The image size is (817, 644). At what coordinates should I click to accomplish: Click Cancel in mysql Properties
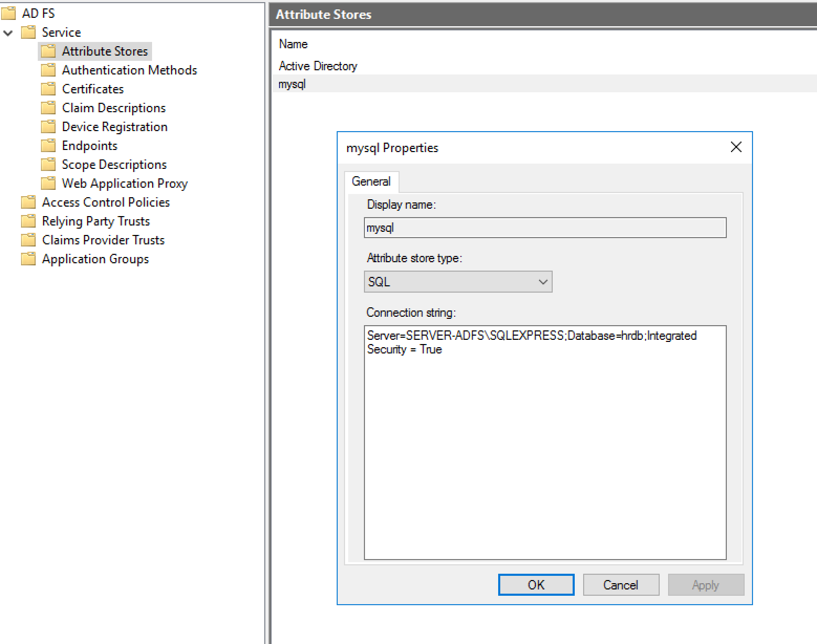click(x=621, y=585)
